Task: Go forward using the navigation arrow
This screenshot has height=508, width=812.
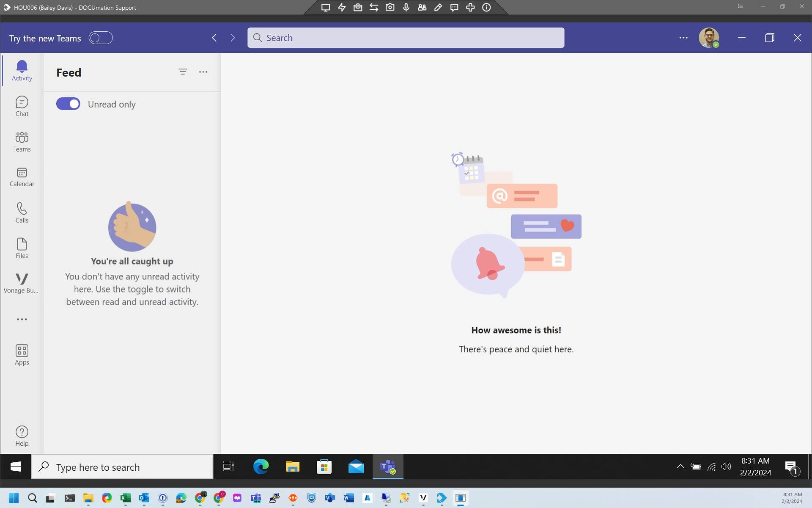Action: coord(233,38)
